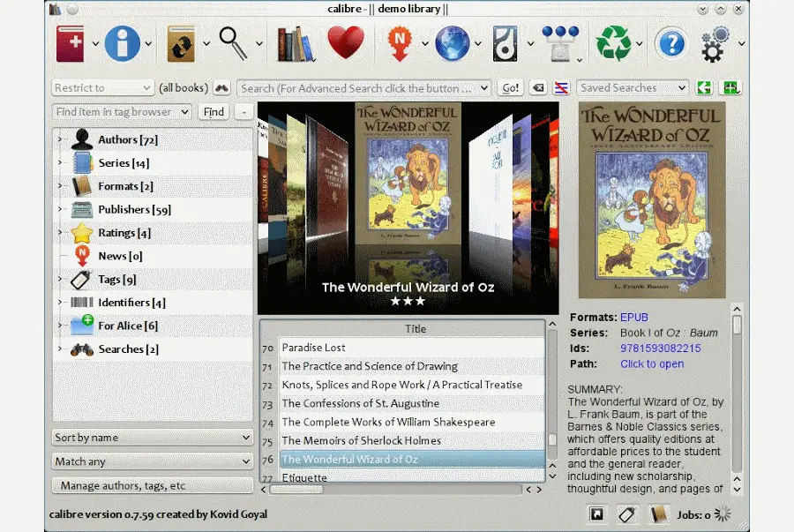Expand the Formats [2] tree node
The height and width of the screenshot is (532, 794).
(60, 186)
